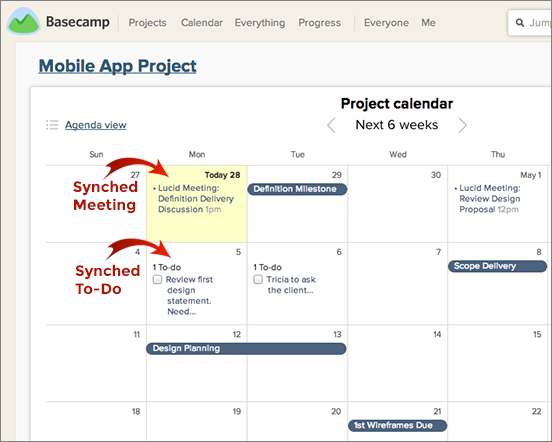
Task: Open the Scope Delivery event bar
Action: pos(497,266)
